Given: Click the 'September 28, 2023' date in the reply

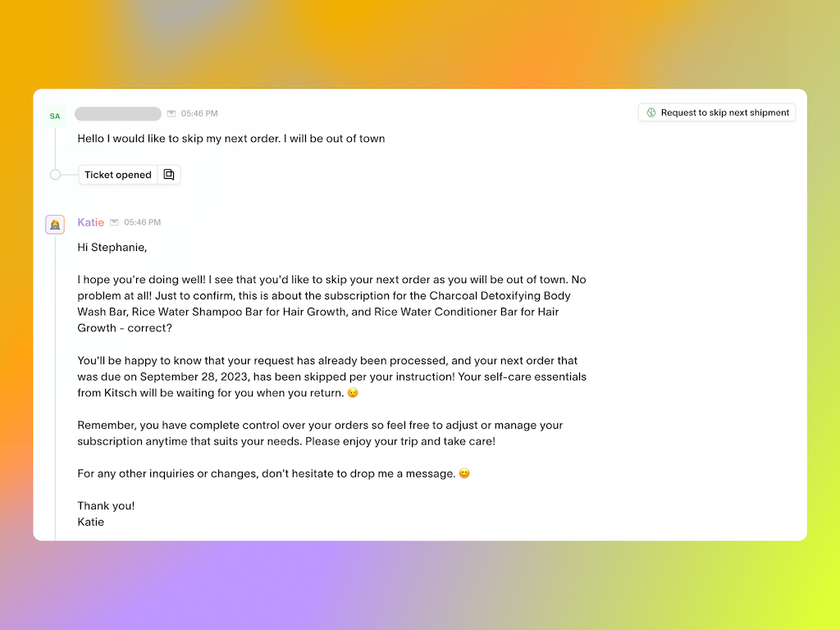Looking at the screenshot, I should click(x=189, y=377).
